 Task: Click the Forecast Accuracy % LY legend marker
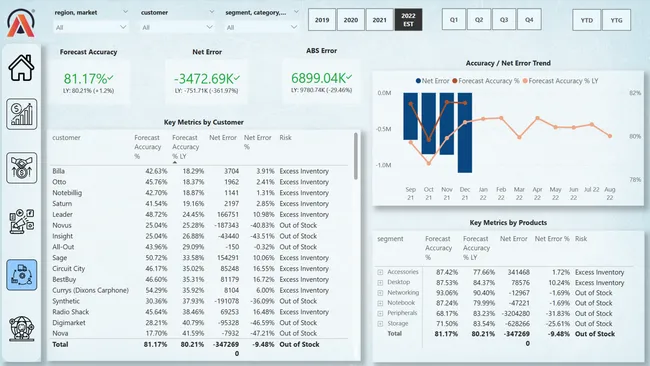click(x=525, y=81)
